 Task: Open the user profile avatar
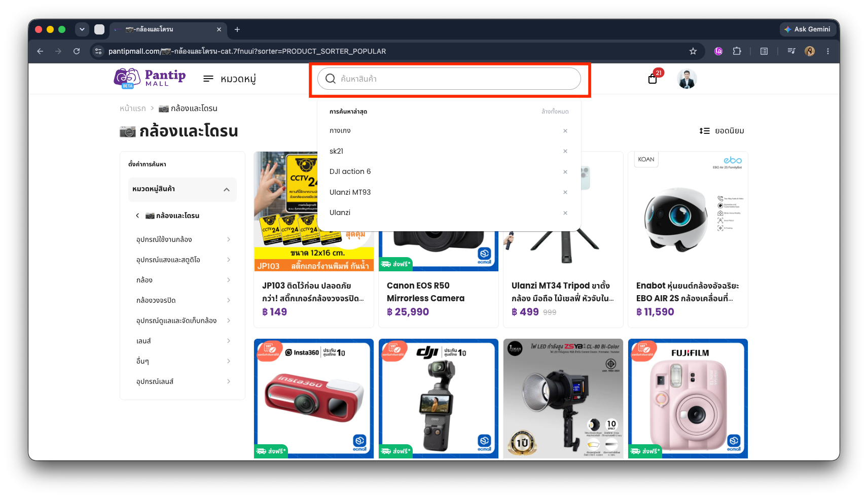pyautogui.click(x=687, y=79)
